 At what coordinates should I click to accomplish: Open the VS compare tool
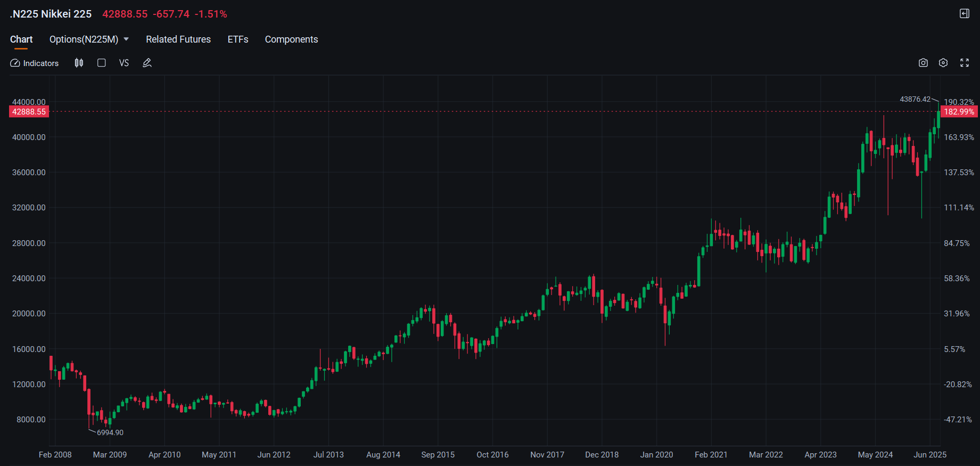tap(124, 63)
